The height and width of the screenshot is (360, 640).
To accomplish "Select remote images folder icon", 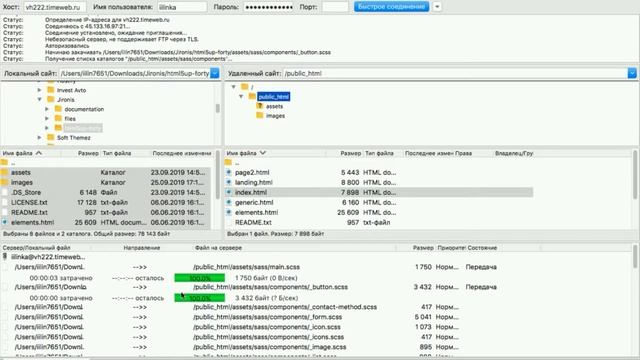I will pos(260,116).
